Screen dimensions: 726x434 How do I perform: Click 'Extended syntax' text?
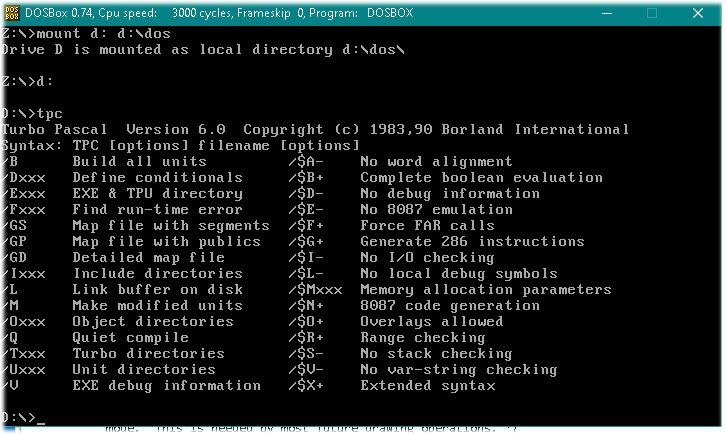click(428, 386)
